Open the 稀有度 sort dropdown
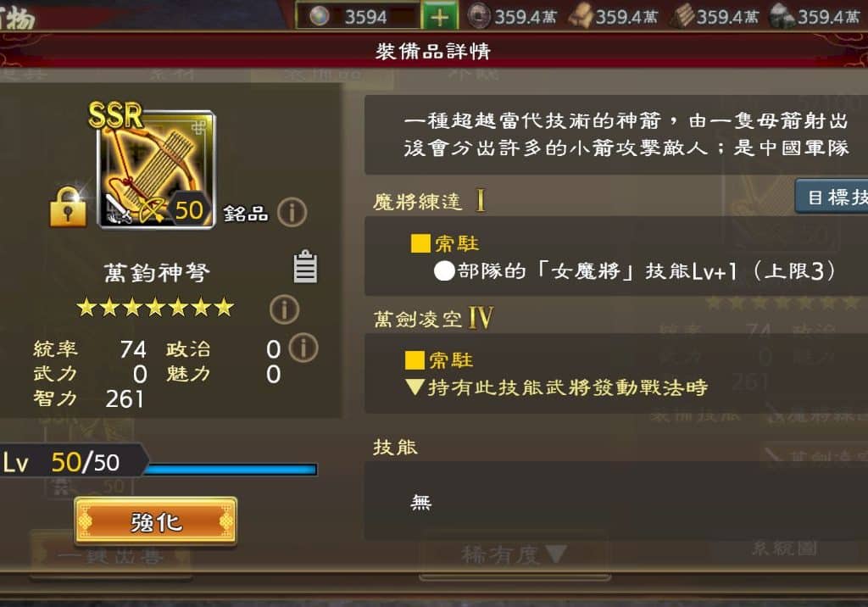868x607 pixels. pyautogui.click(x=514, y=554)
